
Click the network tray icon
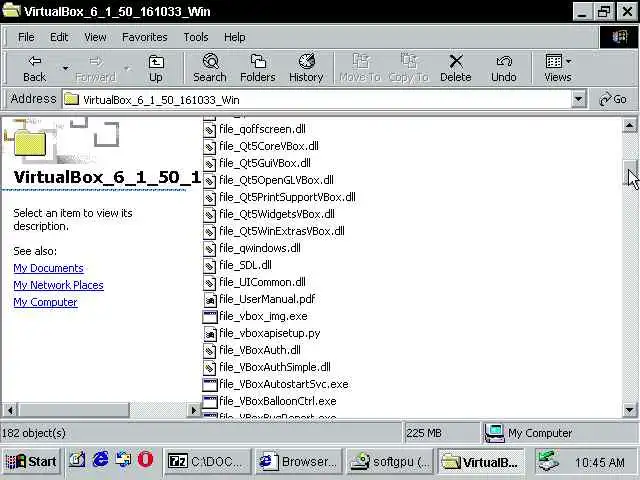click(548, 461)
